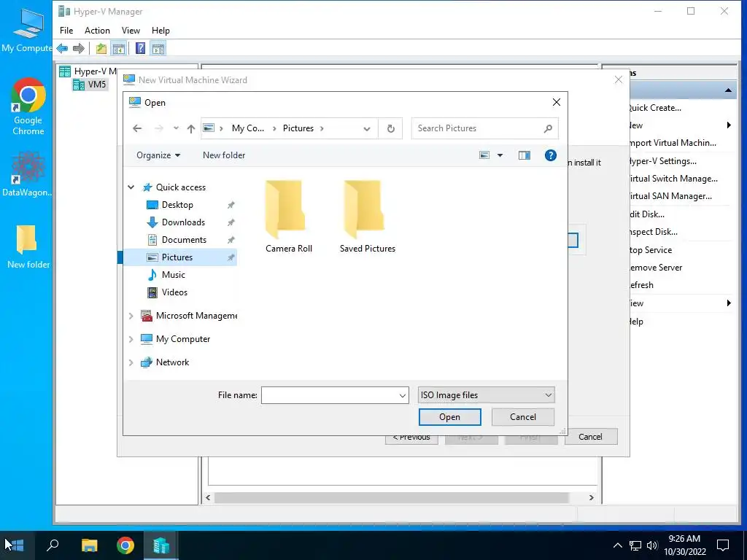Open the DataWagon desktop shortcut
The width and height of the screenshot is (747, 560).
click(28, 174)
